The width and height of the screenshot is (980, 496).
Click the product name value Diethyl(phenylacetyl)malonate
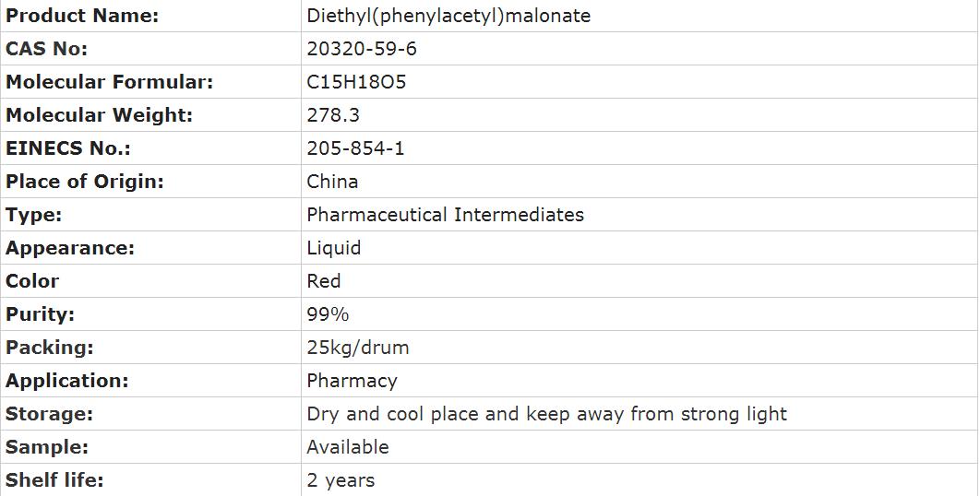point(448,16)
